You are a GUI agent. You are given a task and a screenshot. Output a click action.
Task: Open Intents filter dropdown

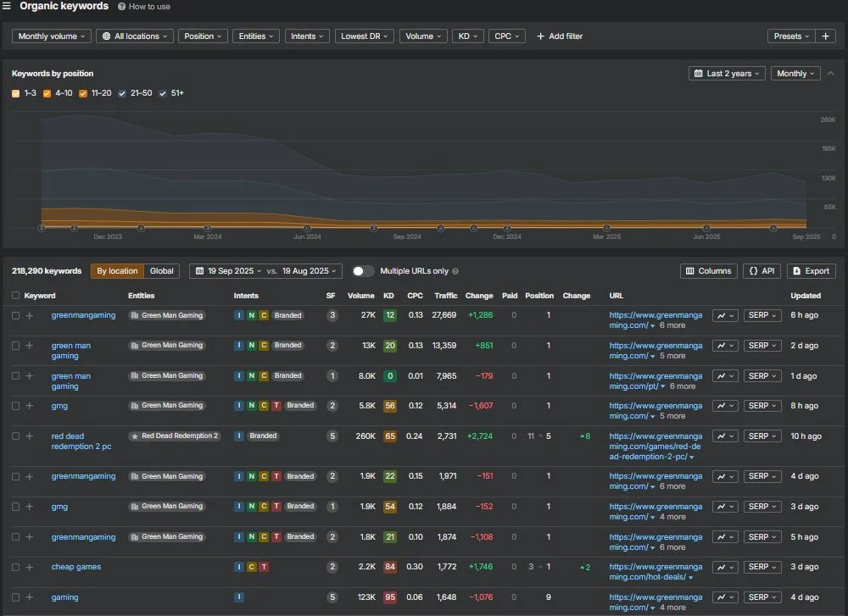[307, 36]
